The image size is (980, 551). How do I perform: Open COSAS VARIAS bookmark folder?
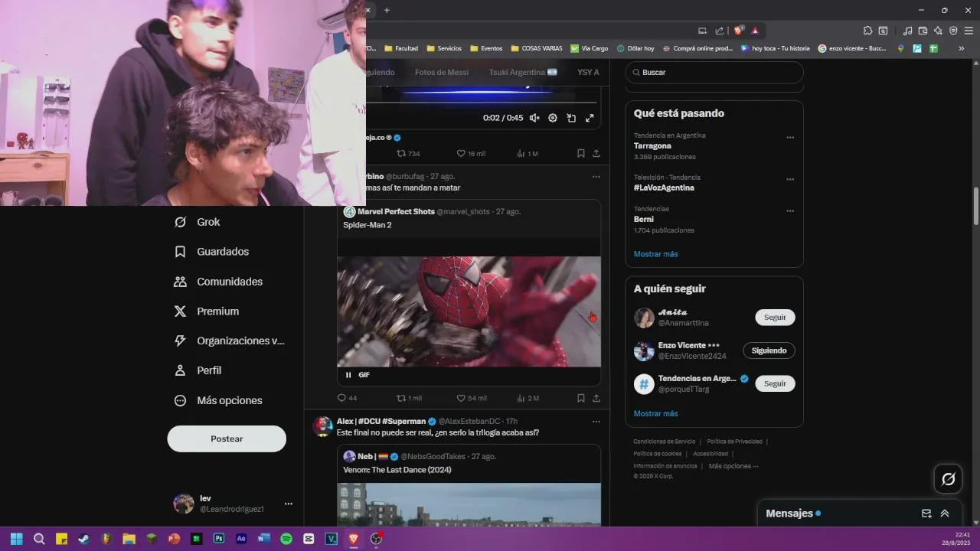point(536,48)
